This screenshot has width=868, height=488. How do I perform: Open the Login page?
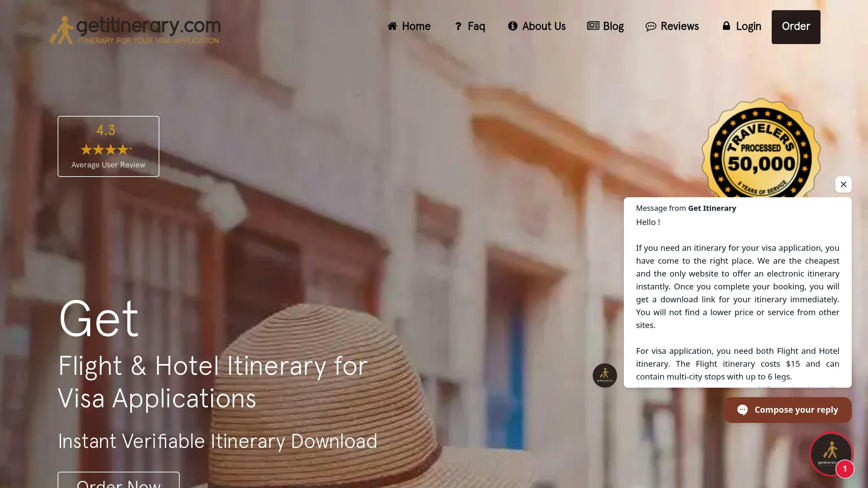point(742,26)
